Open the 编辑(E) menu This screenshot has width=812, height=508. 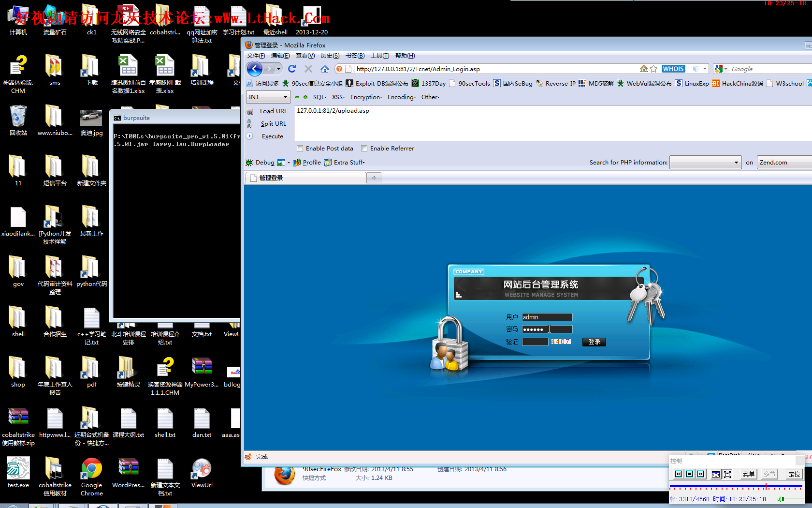point(280,56)
